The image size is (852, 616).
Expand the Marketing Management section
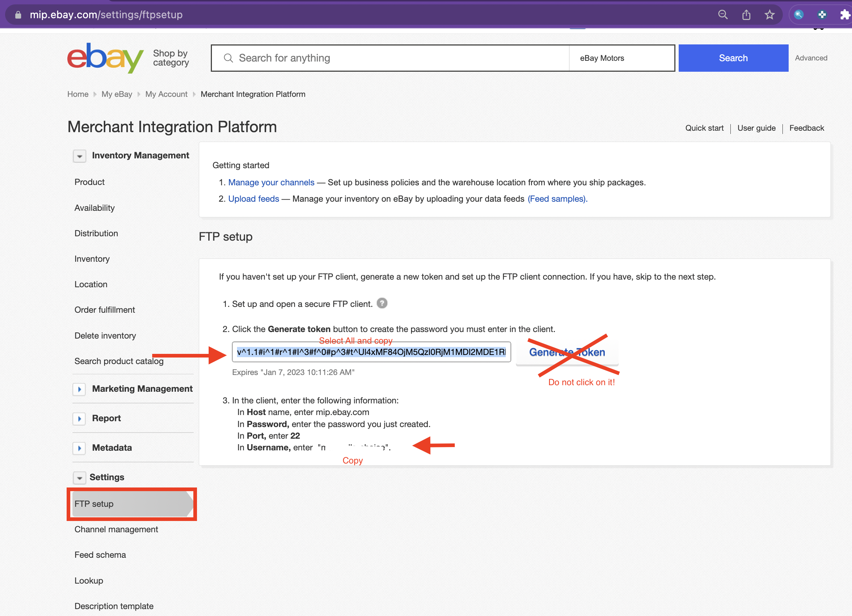[x=79, y=389]
